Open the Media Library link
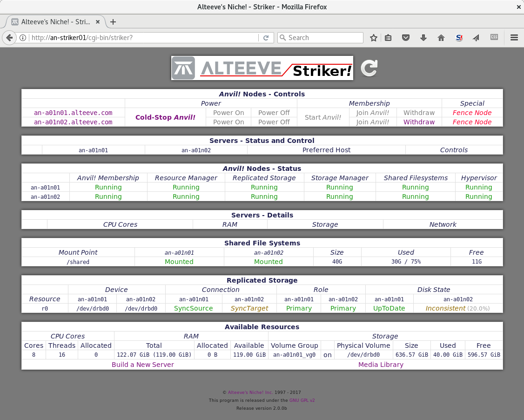This screenshot has width=524, height=420. click(381, 365)
